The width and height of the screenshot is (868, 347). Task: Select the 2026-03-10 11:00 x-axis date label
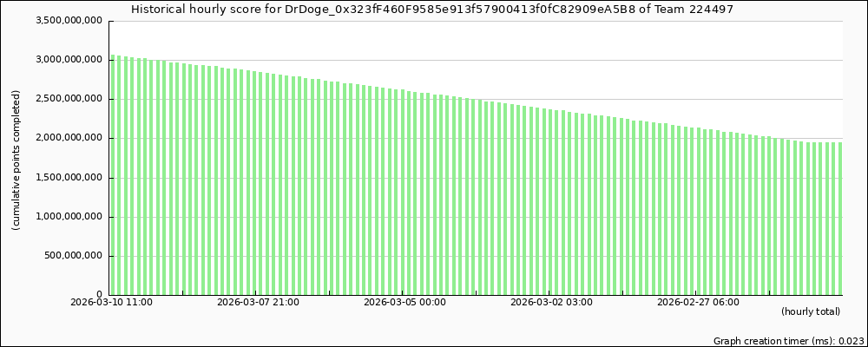[111, 303]
